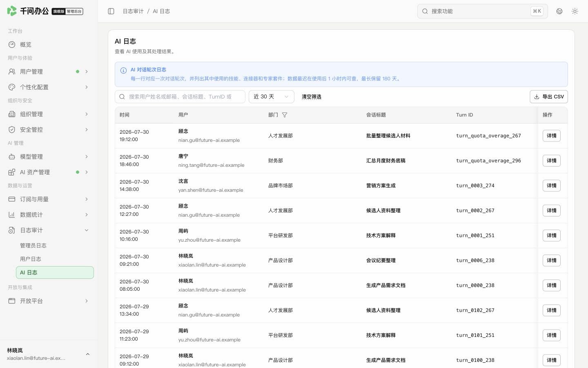
Task: Open 详情 for turn_0102_267
Action: click(552, 310)
